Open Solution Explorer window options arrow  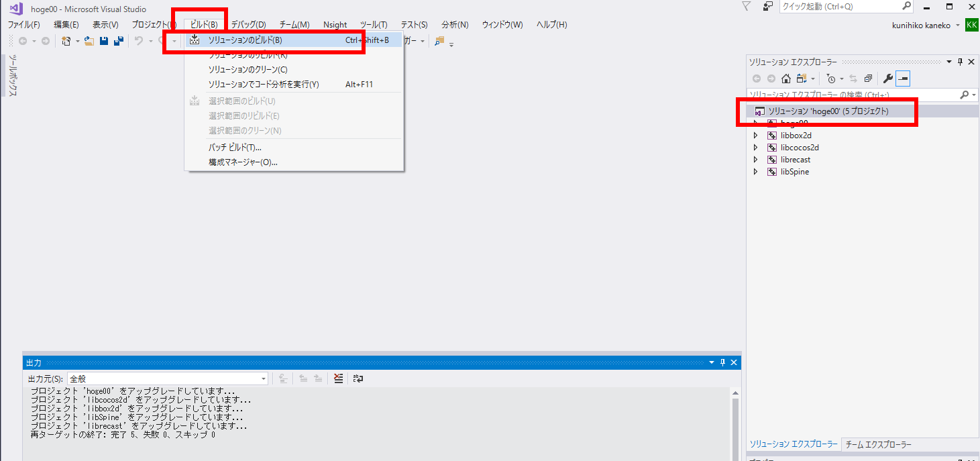click(949, 62)
